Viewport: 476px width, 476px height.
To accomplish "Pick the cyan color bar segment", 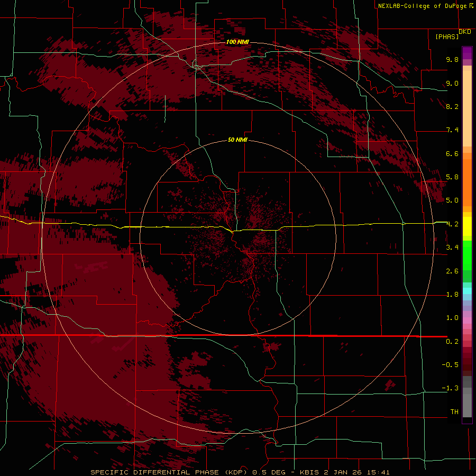I will pyautogui.click(x=467, y=291).
